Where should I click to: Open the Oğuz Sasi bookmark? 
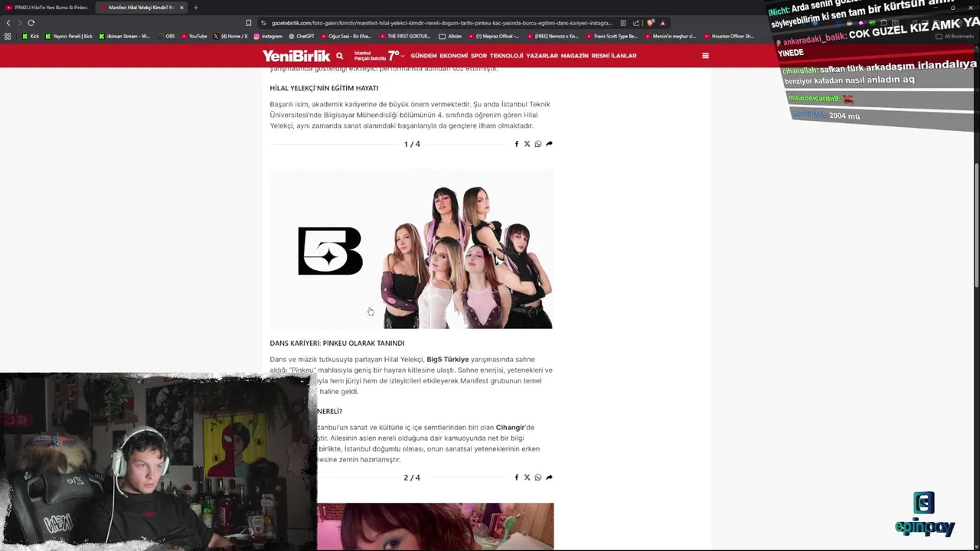pos(346,36)
